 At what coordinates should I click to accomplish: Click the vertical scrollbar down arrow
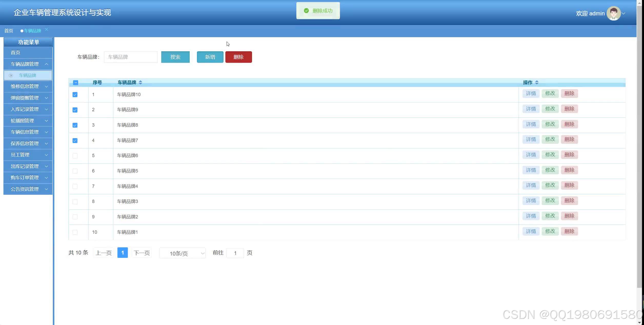(640, 322)
